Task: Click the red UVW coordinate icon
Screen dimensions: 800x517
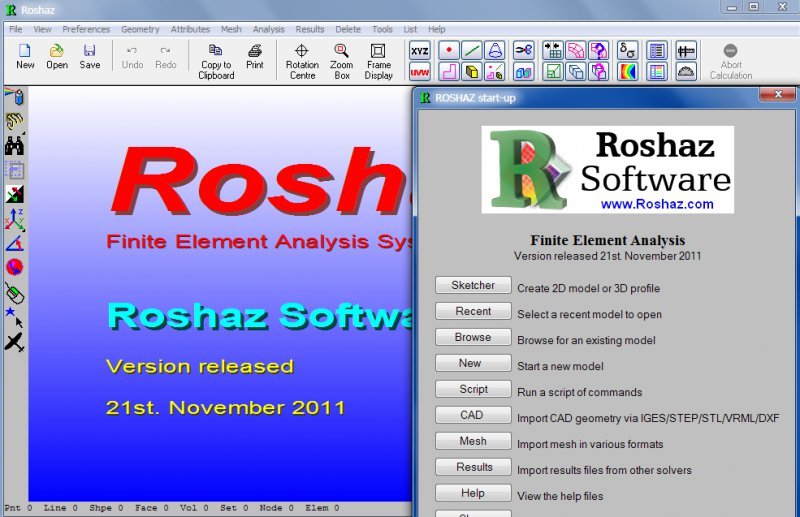Action: pos(419,72)
